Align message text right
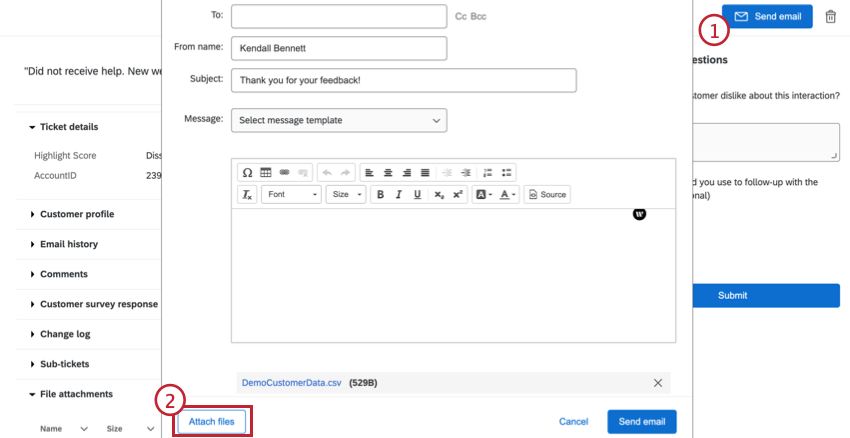This screenshot has height=438, width=850. coord(407,173)
